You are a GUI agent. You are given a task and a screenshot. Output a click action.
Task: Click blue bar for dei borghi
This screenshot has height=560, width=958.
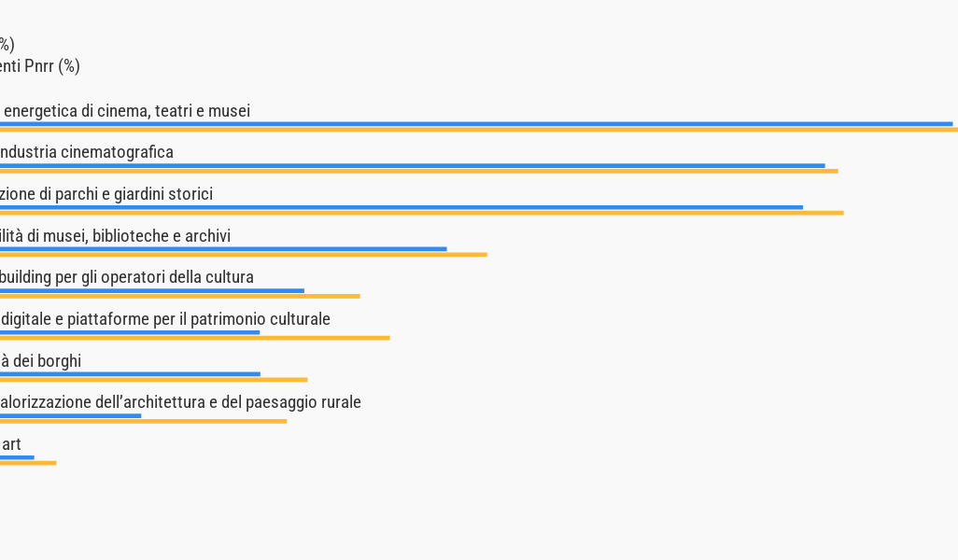130,374
